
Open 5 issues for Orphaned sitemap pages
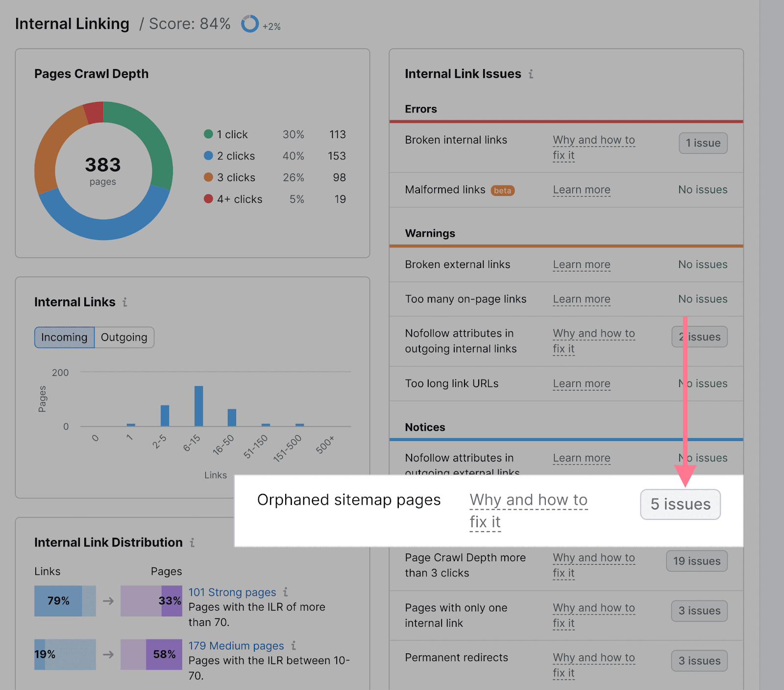680,504
